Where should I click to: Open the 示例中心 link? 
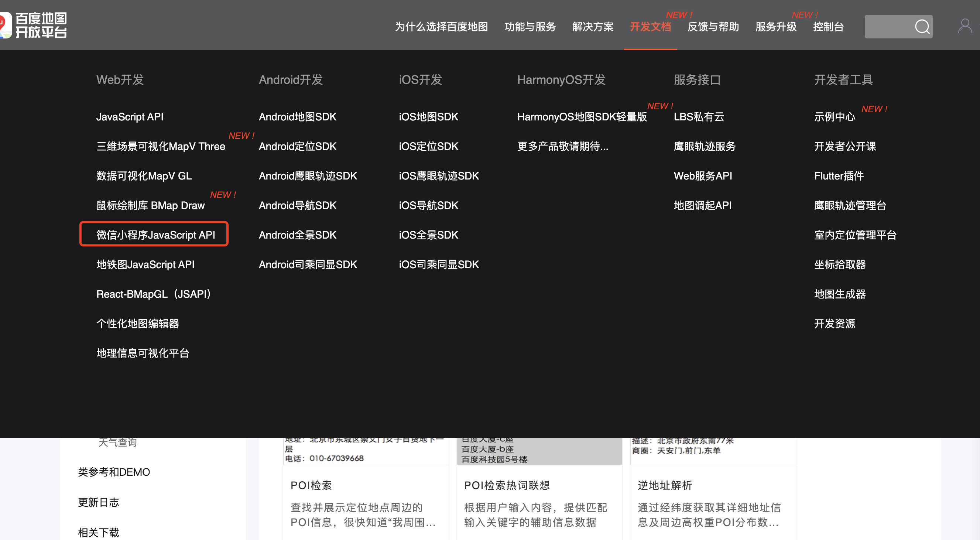pyautogui.click(x=834, y=117)
